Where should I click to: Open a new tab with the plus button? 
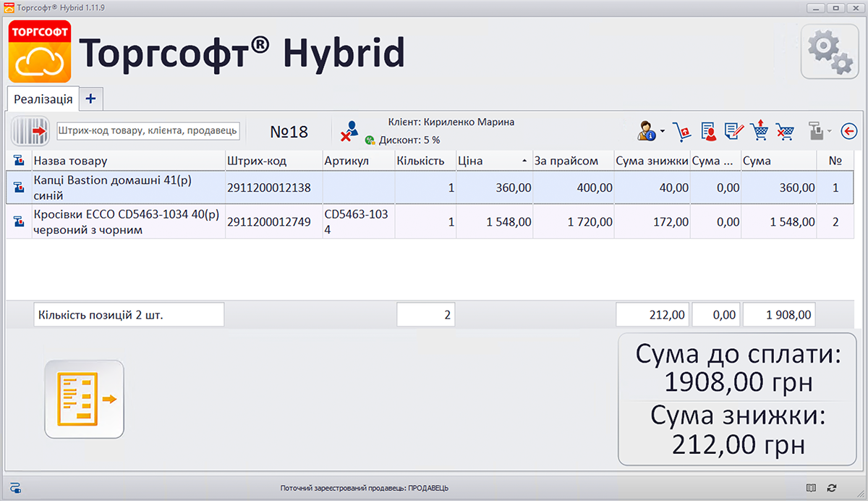[90, 98]
